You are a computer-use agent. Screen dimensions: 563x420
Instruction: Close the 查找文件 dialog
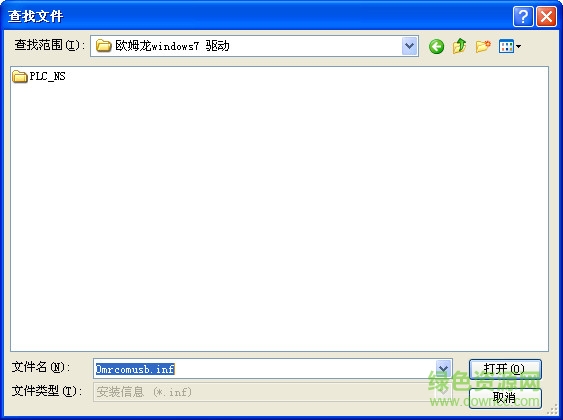click(546, 16)
